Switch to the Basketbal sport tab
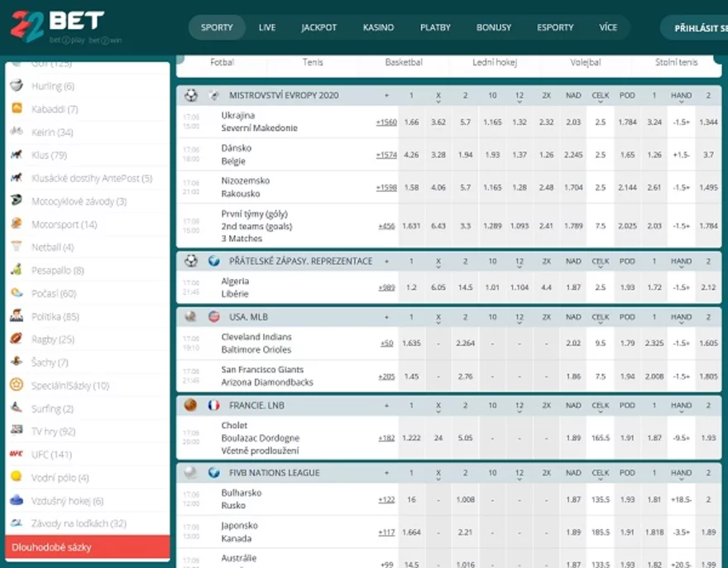The height and width of the screenshot is (568, 728). [404, 62]
